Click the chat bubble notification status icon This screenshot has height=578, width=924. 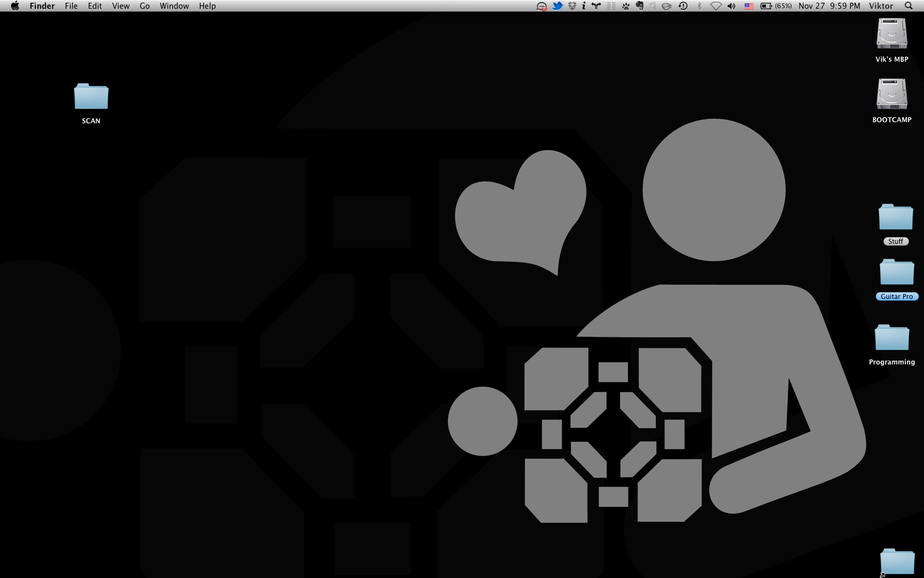tap(542, 6)
